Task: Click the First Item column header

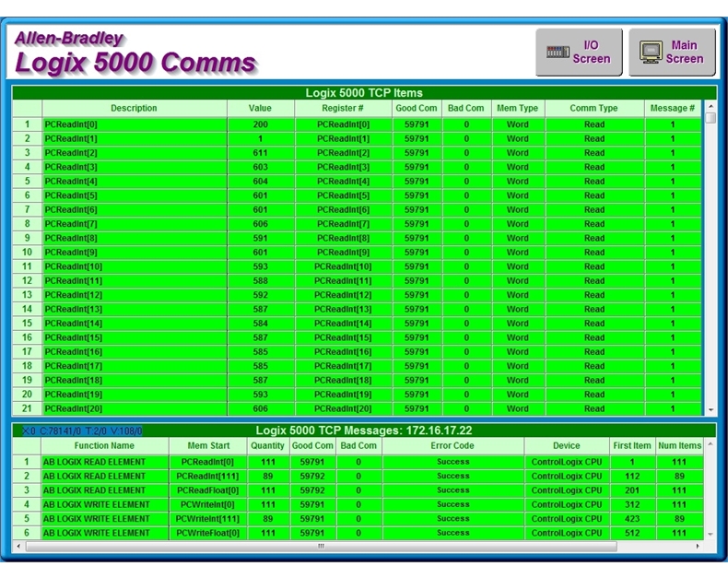Action: tap(632, 445)
